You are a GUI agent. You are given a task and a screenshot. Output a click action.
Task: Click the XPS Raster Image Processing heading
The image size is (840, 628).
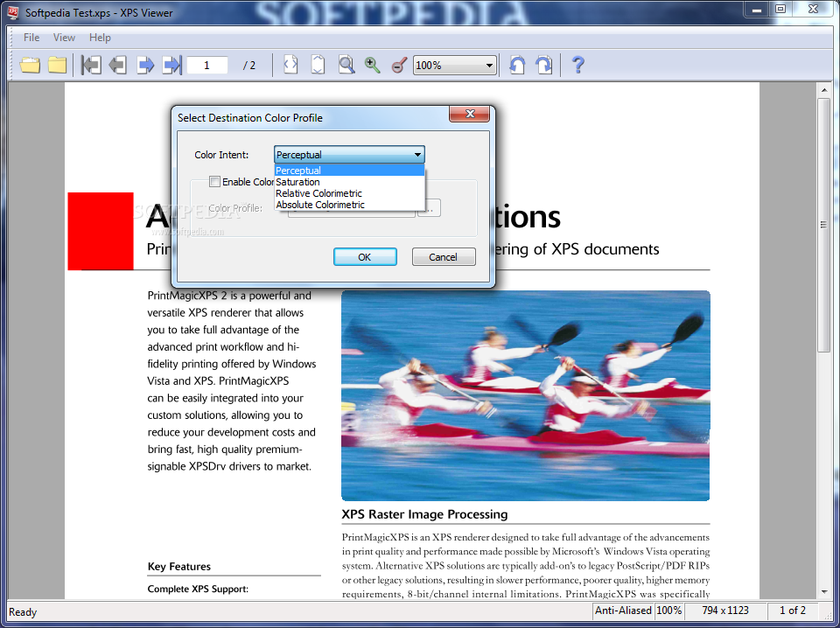tap(425, 514)
